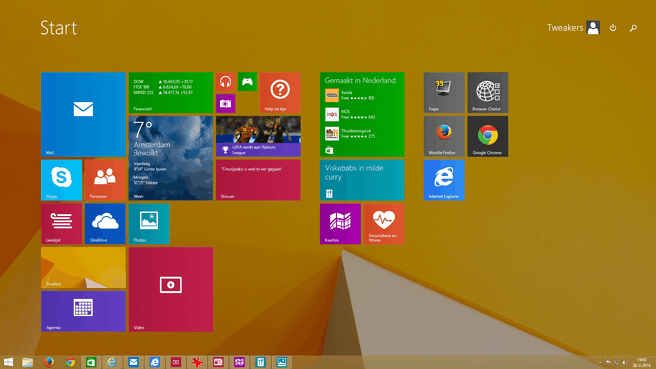Open the Gemaakt in Nederland Store tile
This screenshot has height=369, width=656.
point(362,114)
